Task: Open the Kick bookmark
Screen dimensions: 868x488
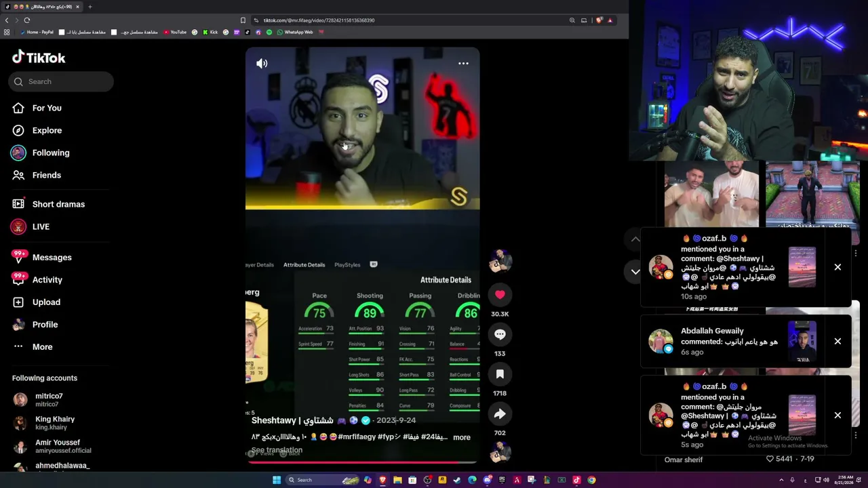Action: coord(210,33)
